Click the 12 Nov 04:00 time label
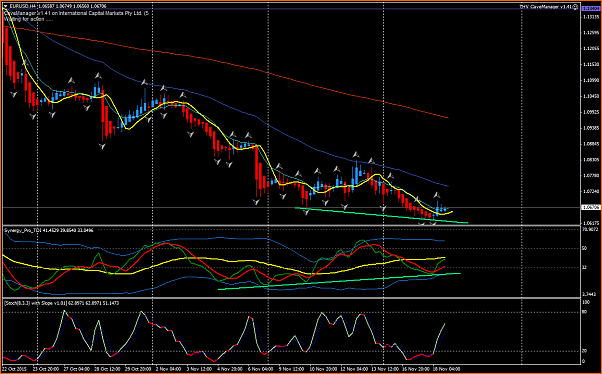Image resolution: width=602 pixels, height=374 pixels. point(353,369)
